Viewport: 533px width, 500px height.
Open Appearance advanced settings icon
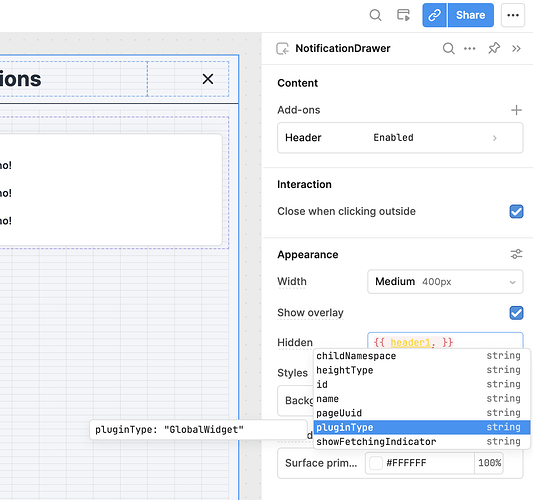coord(516,254)
